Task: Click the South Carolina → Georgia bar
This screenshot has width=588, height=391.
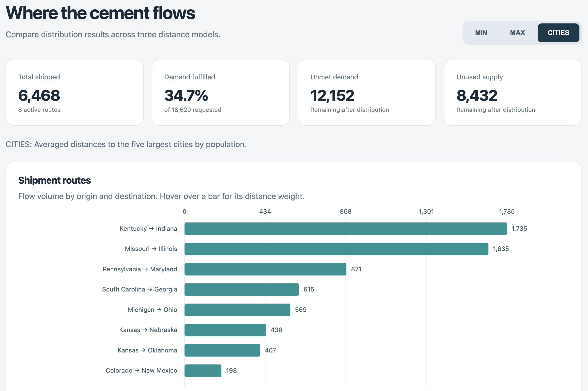Action: 242,289
